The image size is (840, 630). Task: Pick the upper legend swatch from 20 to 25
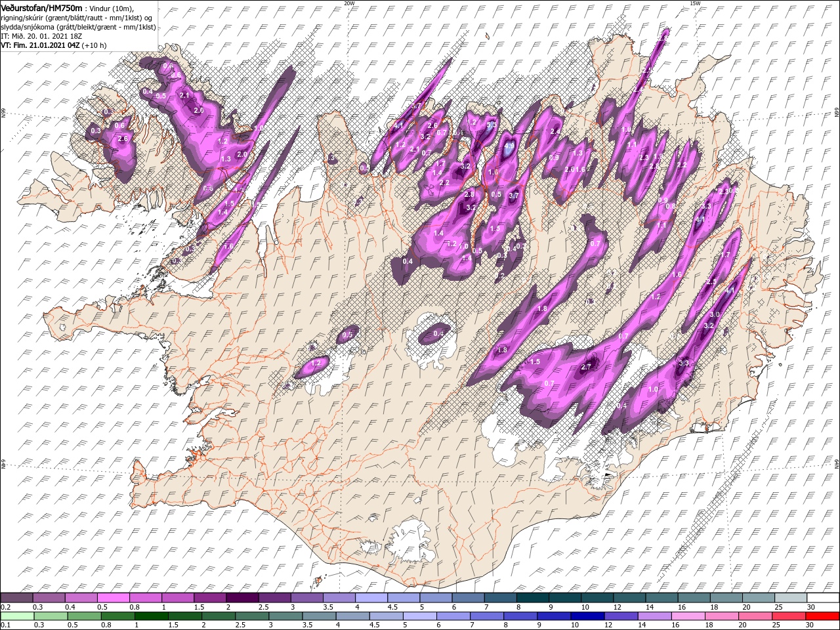[x=757, y=598]
